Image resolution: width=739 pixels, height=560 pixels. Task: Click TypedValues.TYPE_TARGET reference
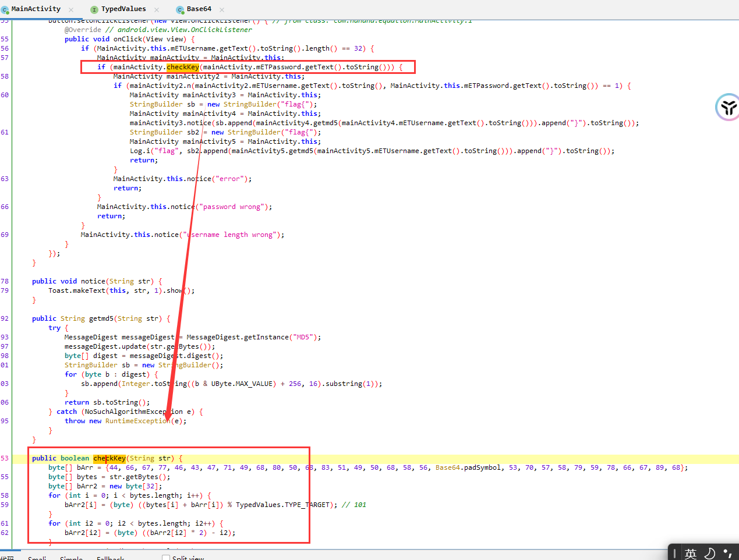[x=283, y=505]
